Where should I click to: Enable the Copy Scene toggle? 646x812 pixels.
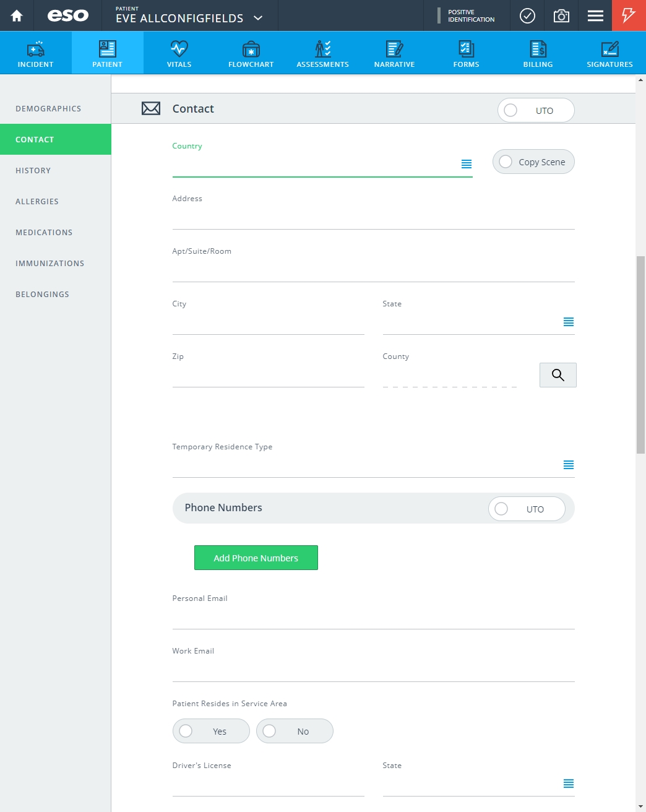(533, 162)
